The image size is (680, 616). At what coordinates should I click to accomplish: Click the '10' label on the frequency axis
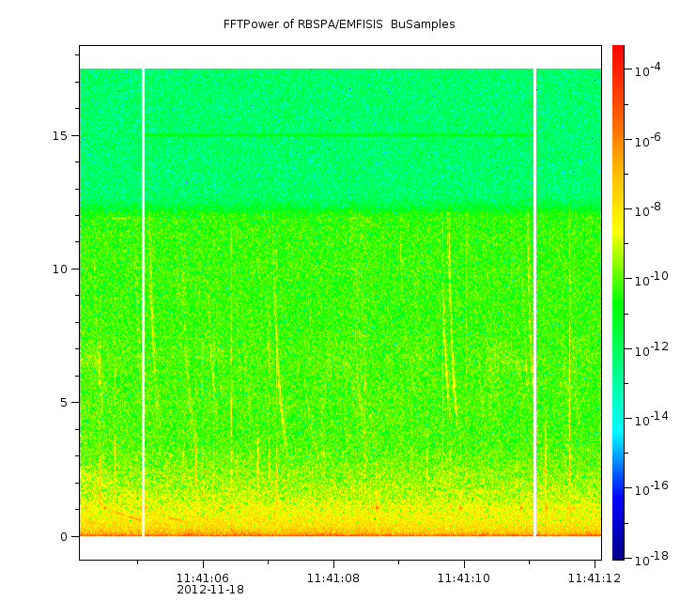pyautogui.click(x=60, y=269)
